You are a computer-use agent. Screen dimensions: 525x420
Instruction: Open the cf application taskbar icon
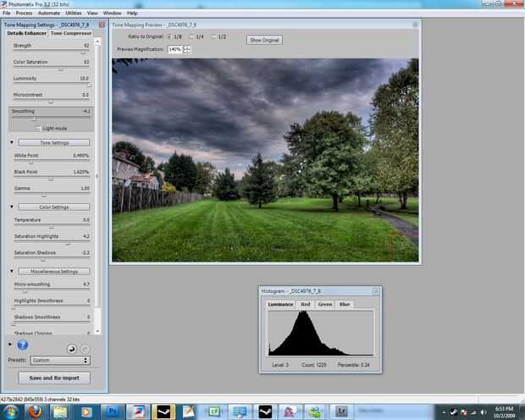coord(214,412)
